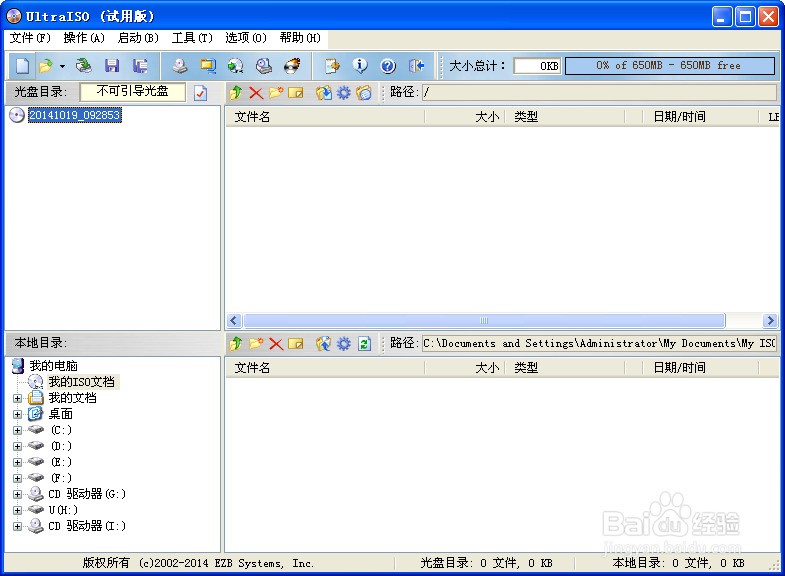The image size is (785, 576).
Task: Expand the 我的文档 tree node
Action: [x=18, y=398]
